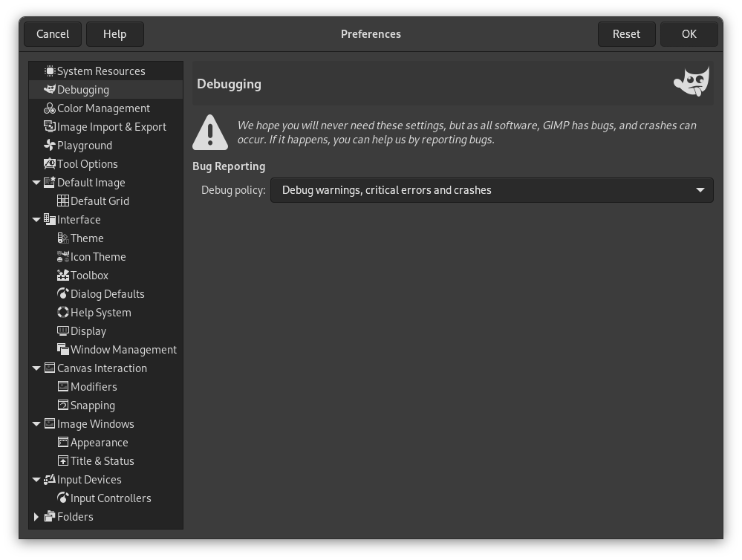
Task: Click the Tool Options icon
Action: click(49, 163)
